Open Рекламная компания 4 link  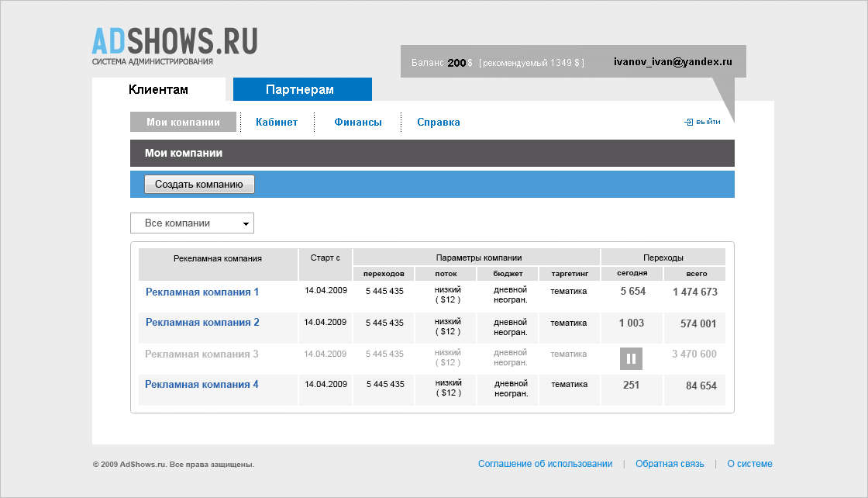point(201,385)
